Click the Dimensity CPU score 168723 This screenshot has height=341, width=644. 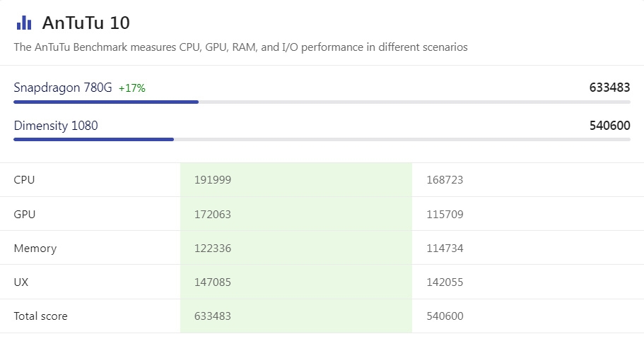pyautogui.click(x=445, y=180)
